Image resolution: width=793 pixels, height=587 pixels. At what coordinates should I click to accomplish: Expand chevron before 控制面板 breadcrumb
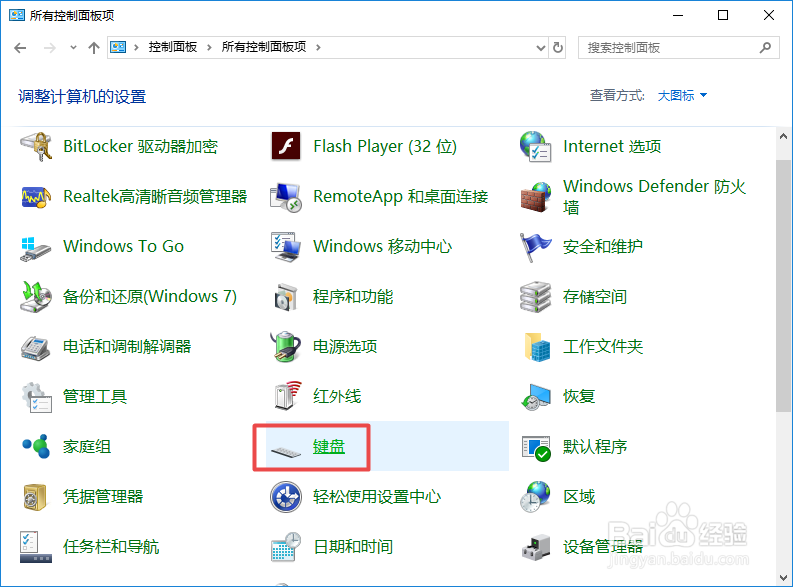[x=136, y=48]
